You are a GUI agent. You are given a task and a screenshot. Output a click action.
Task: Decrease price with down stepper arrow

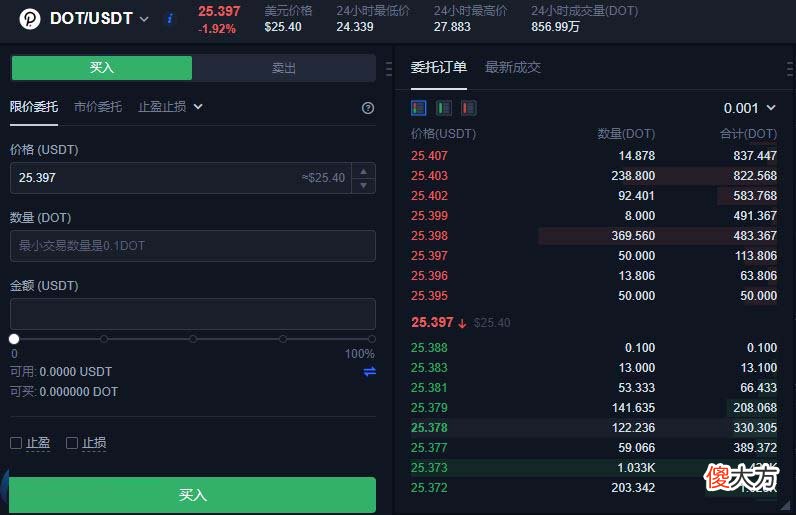(x=363, y=185)
